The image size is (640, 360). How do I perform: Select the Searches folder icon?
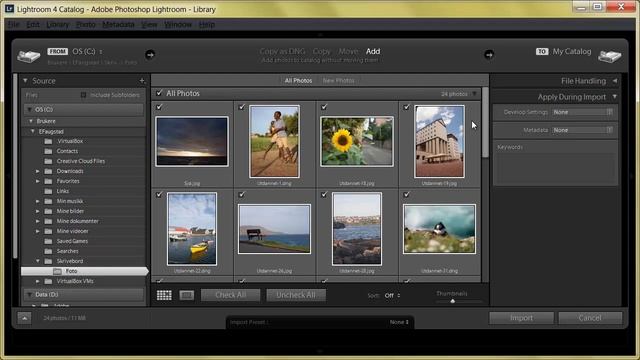pyautogui.click(x=48, y=251)
